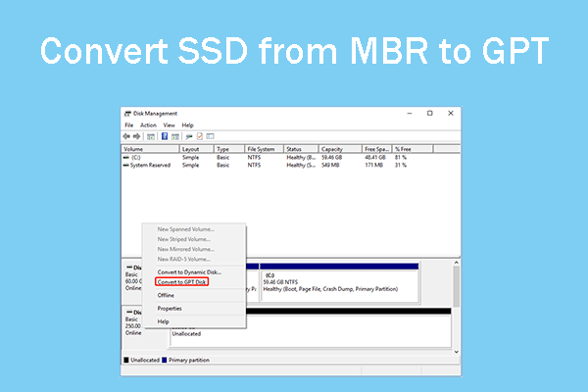The height and width of the screenshot is (392, 588).
Task: Click the disk pane vertical scrollbar thumb
Action: (457, 286)
